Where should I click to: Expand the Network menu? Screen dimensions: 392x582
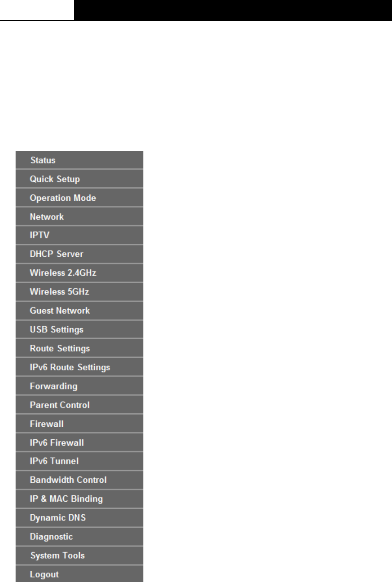pyautogui.click(x=79, y=216)
